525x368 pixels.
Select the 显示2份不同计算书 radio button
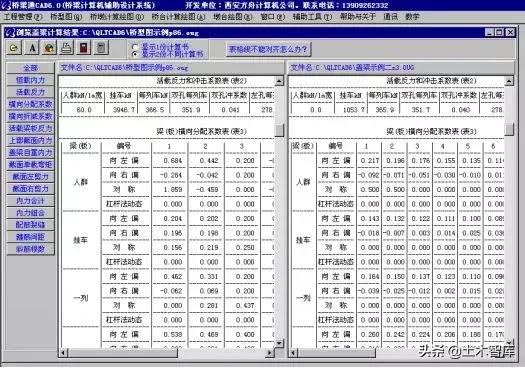(135, 54)
